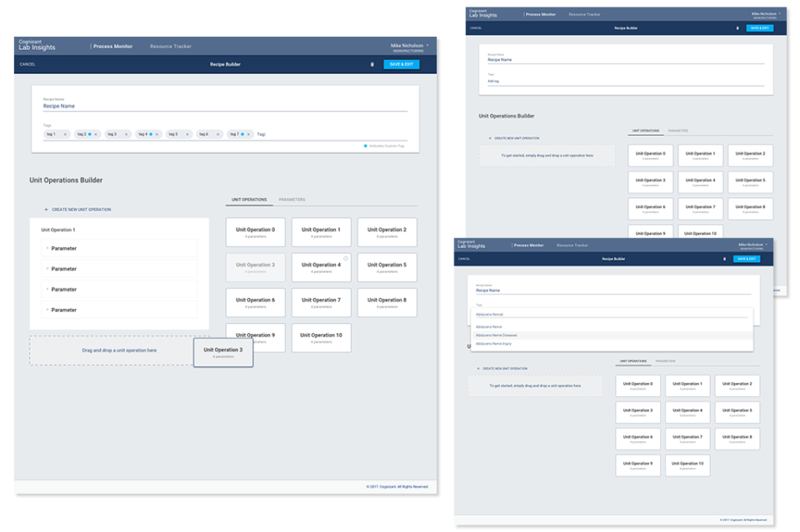Focus Recipe Name field in tag chips window
This screenshot has width=800, height=532.
click(x=225, y=106)
